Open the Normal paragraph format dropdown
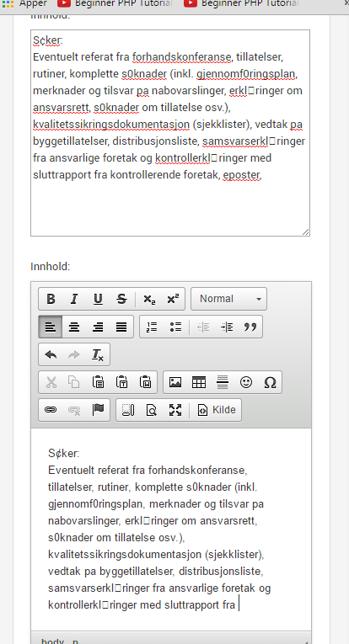349x644 pixels. pos(229,299)
